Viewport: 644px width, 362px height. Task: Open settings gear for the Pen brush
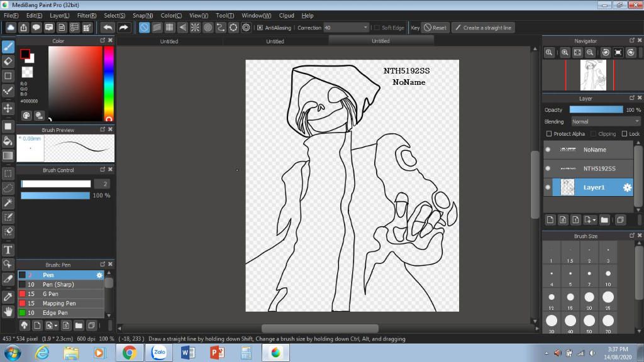click(99, 275)
